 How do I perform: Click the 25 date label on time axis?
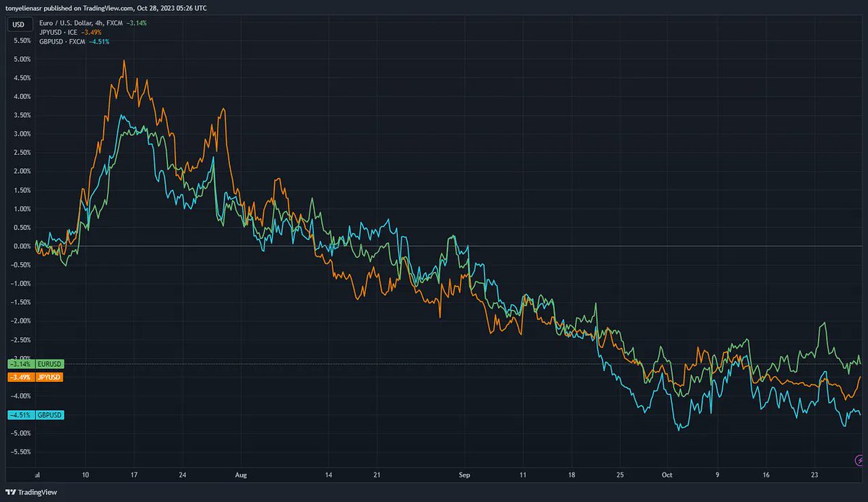coord(620,475)
